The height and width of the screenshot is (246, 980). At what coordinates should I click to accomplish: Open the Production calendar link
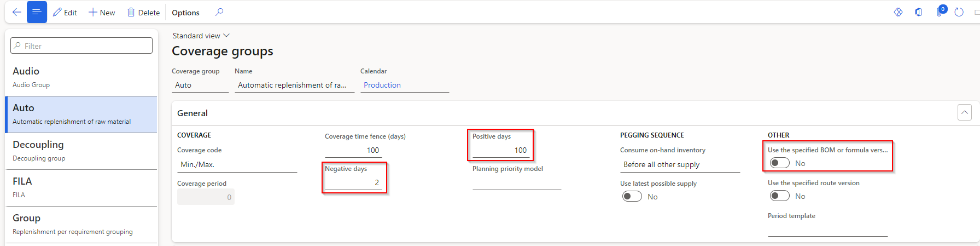point(382,85)
